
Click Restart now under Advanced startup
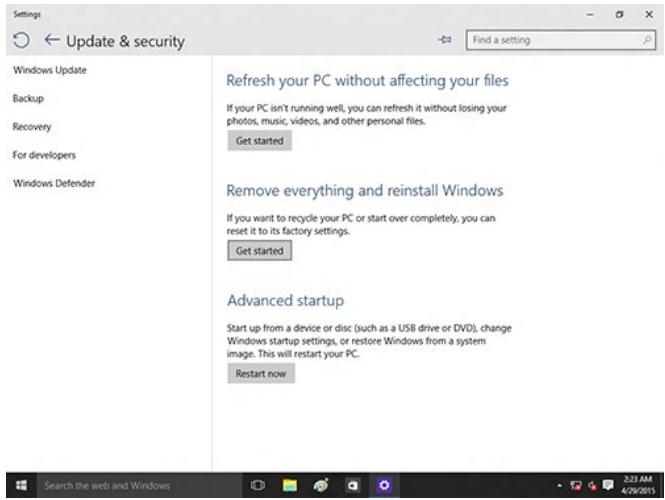tap(261, 373)
